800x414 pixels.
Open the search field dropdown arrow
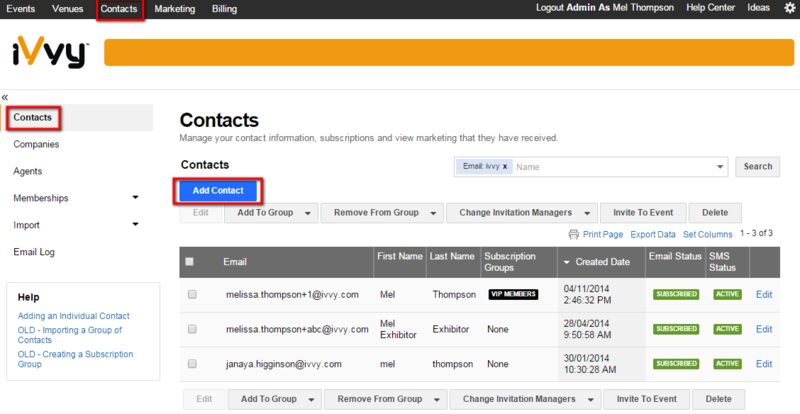click(x=720, y=167)
